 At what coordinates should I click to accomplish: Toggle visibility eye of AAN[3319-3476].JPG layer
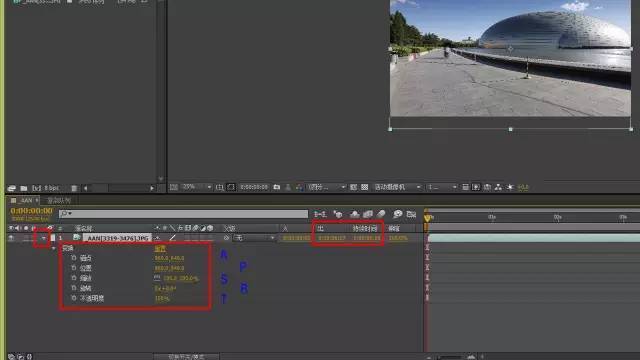point(11,238)
